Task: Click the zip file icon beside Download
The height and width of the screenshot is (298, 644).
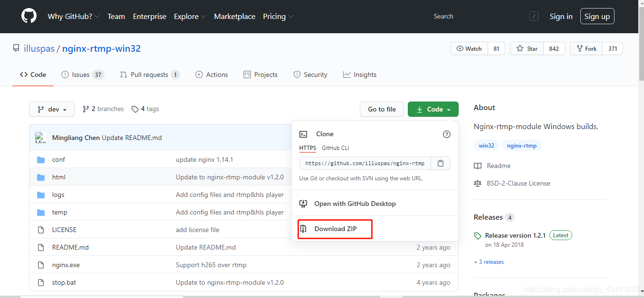Action: point(303,229)
